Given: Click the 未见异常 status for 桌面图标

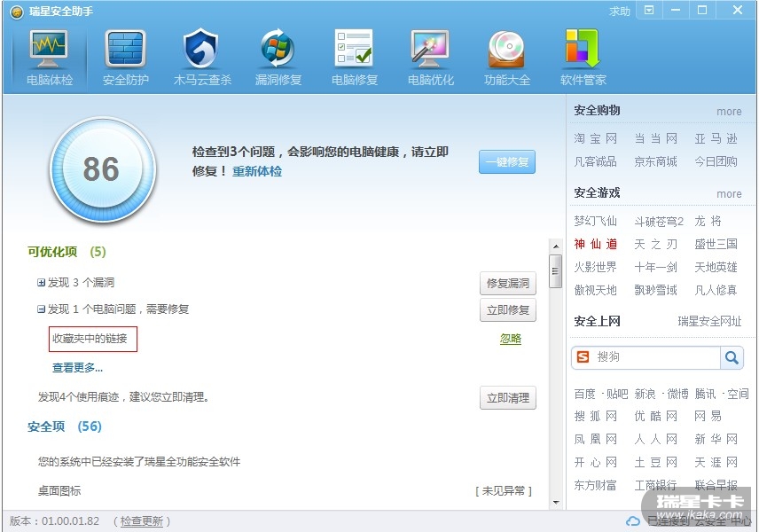Looking at the screenshot, I should [504, 491].
